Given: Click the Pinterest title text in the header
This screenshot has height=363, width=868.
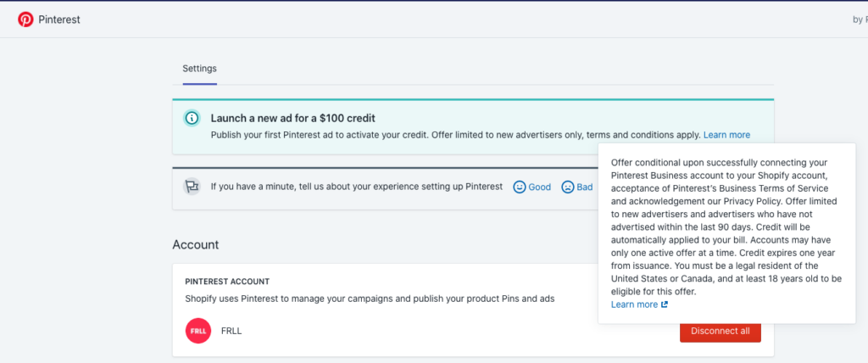Looking at the screenshot, I should pos(59,20).
